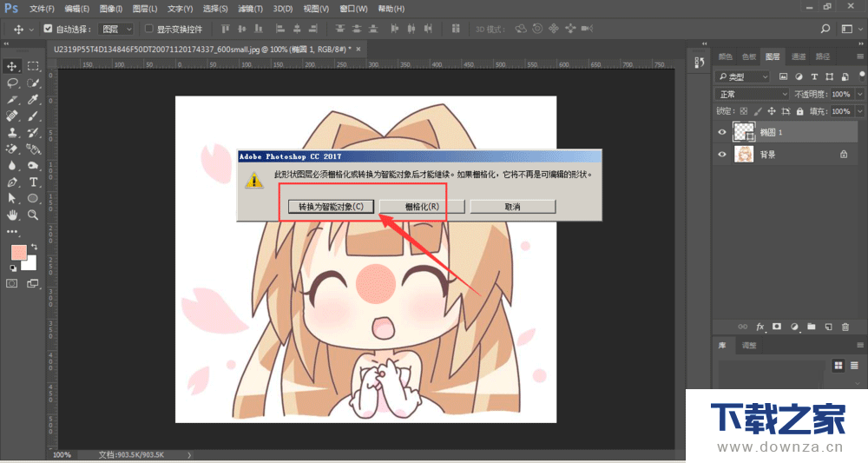The height and width of the screenshot is (463, 868).
Task: Create a new layer icon
Action: (828, 327)
